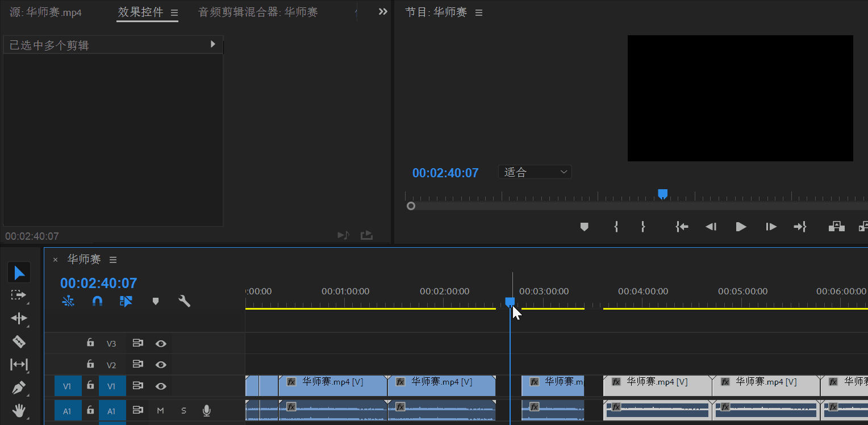
Task: Select the 华师赛.m video clip near playhead
Action: (x=553, y=386)
